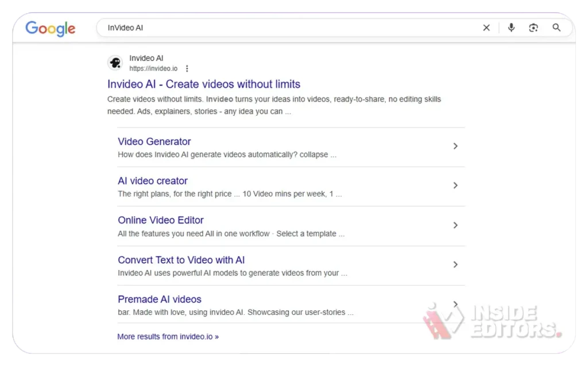Screen dimensions: 588x366
Task: Open the Video Generator sitelink
Action: 154,141
